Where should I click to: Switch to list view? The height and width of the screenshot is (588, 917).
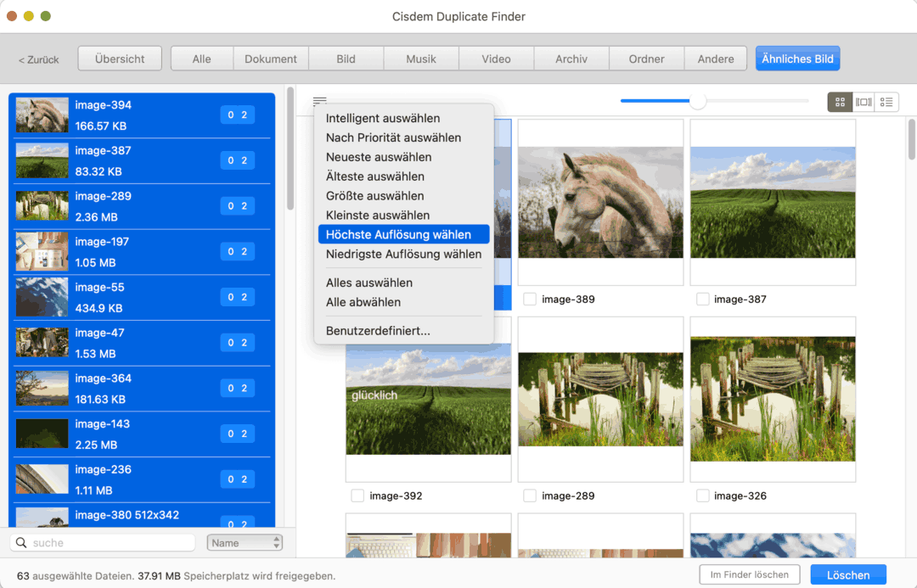[886, 103]
